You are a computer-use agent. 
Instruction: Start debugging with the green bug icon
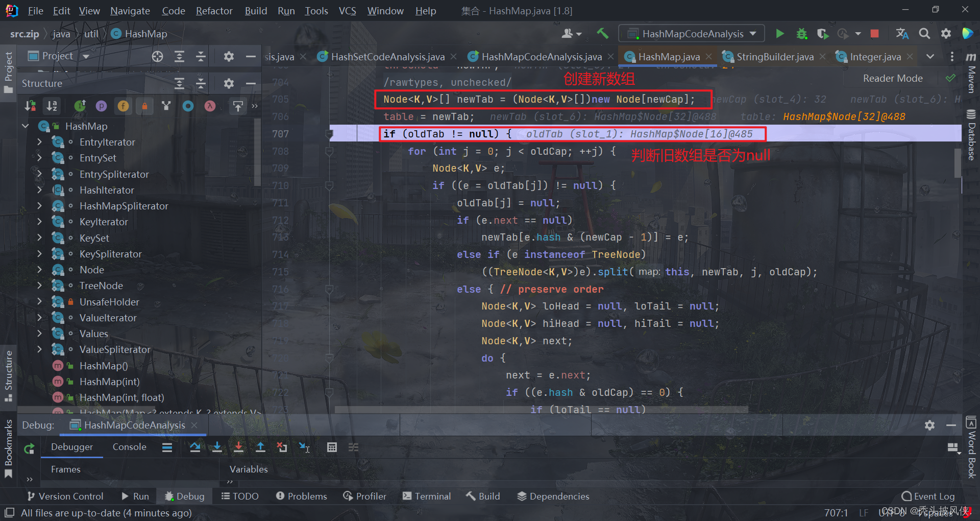pos(801,34)
